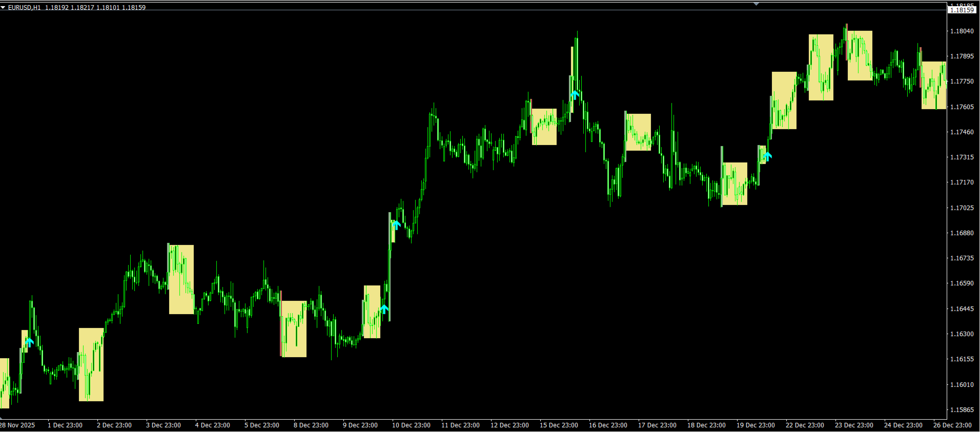
Task: Click the 1.17315 price scale label
Action: [962, 157]
